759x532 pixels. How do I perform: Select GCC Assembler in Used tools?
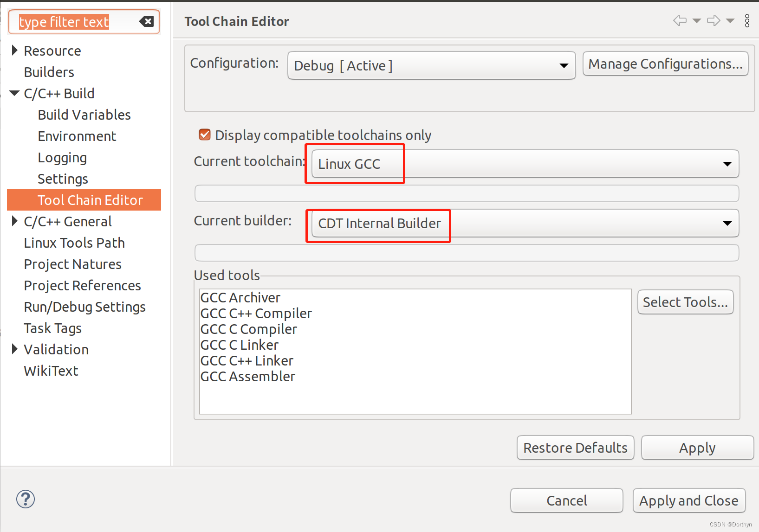pos(247,376)
